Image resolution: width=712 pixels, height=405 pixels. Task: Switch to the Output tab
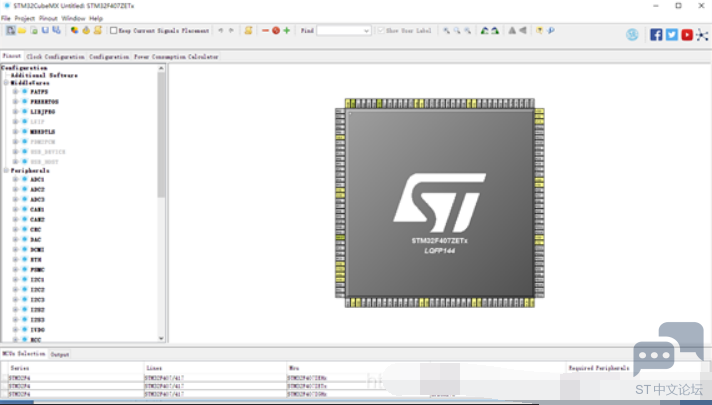click(x=59, y=355)
